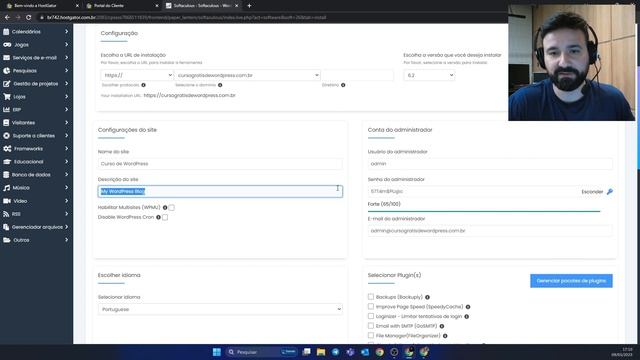Image resolution: width=640 pixels, height=360 pixels.
Task: Select the Softaculous browser tab
Action: click(x=202, y=6)
